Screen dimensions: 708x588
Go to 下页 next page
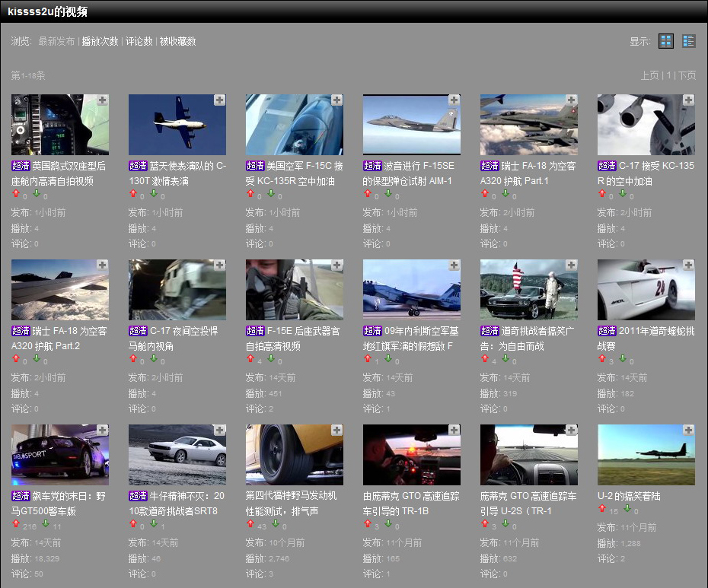687,75
